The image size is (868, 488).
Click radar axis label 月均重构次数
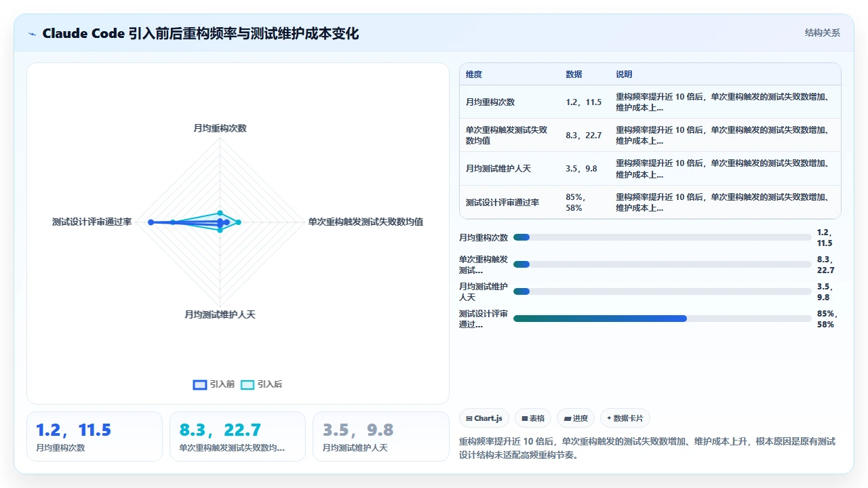point(220,128)
